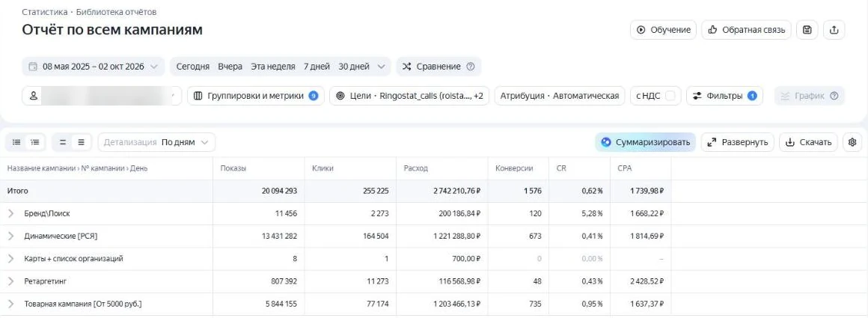Screen dimensions: 868x318
Task: Select the Сегодня period preset
Action: click(192, 67)
